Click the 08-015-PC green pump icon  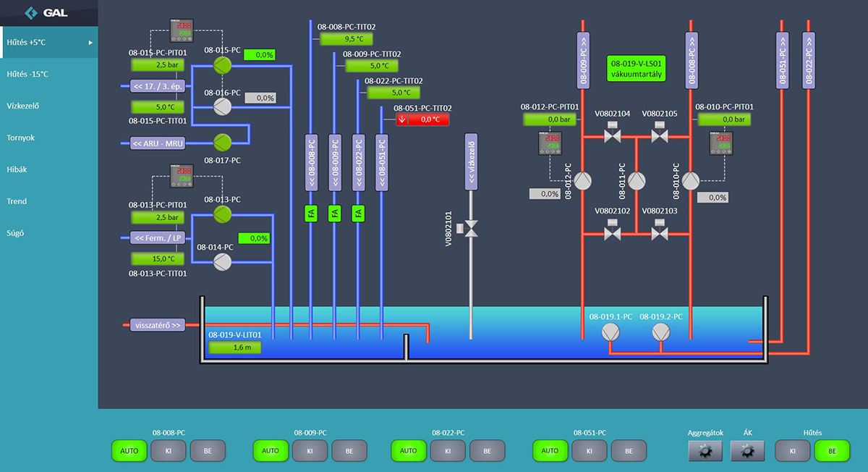point(223,66)
